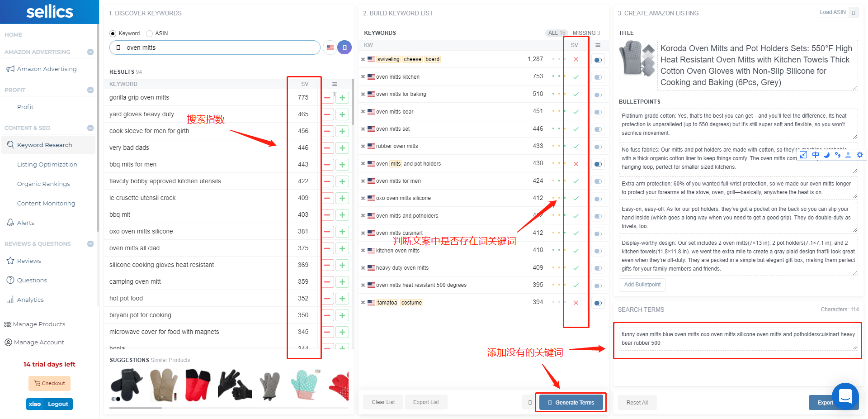Click Export List button
This screenshot has height=419, width=868.
point(426,402)
